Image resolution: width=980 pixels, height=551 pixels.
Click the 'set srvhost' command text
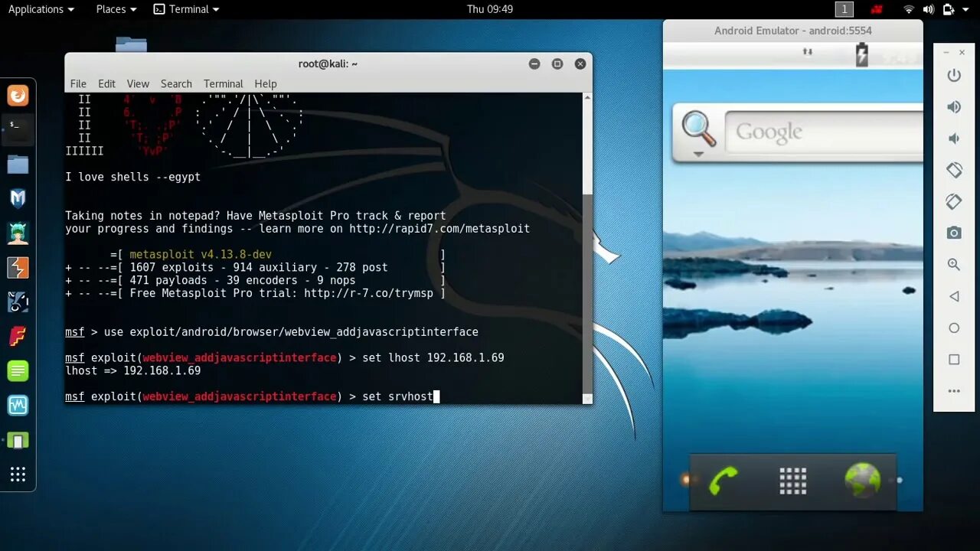pyautogui.click(x=397, y=396)
